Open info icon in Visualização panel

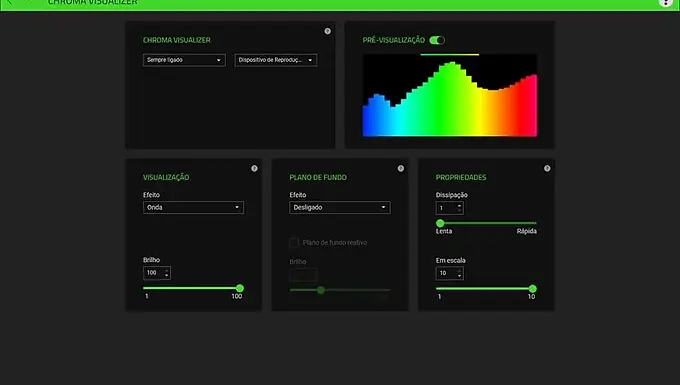tap(254, 168)
